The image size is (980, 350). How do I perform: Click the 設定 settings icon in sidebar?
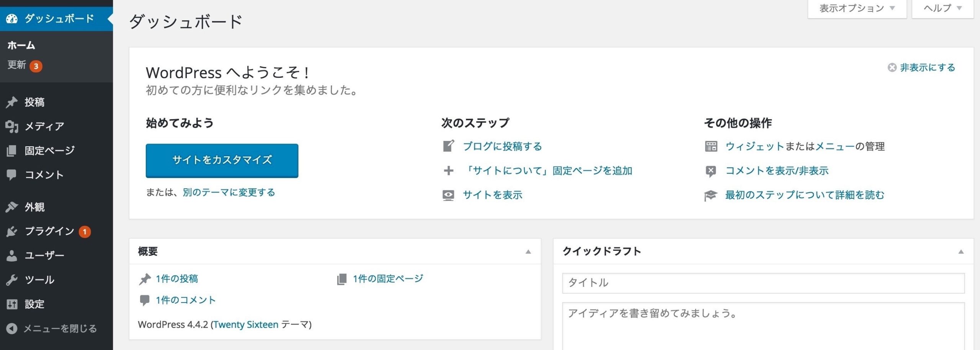12,304
